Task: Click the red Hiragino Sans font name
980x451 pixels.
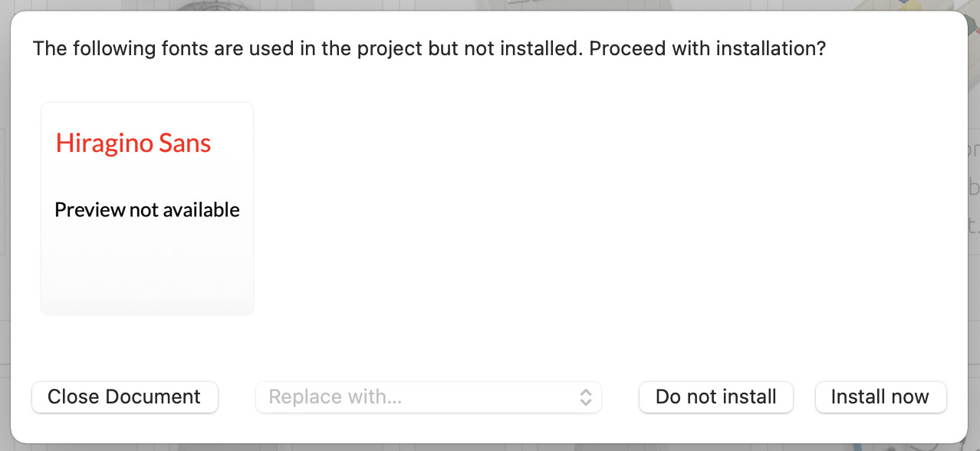Action: (x=133, y=143)
